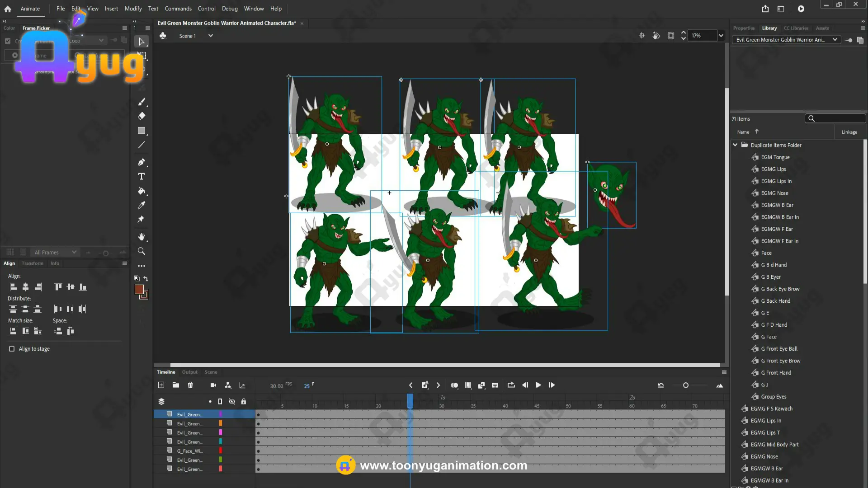The image size is (868, 488).
Task: Toggle hide all layers icon
Action: tap(232, 401)
